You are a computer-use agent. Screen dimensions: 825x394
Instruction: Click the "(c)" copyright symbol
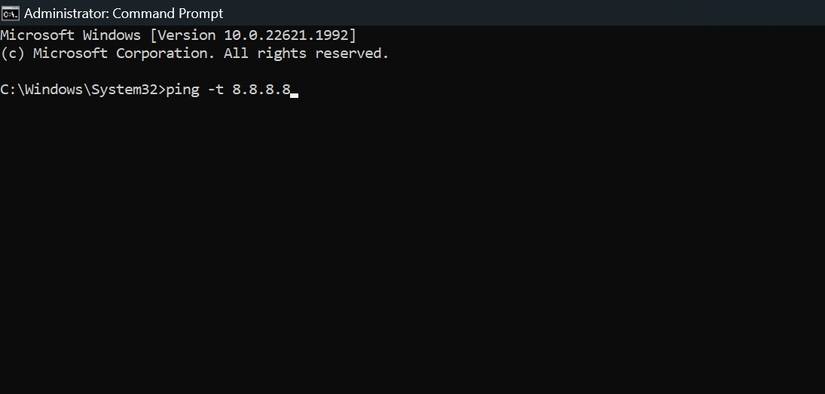[x=12, y=54]
